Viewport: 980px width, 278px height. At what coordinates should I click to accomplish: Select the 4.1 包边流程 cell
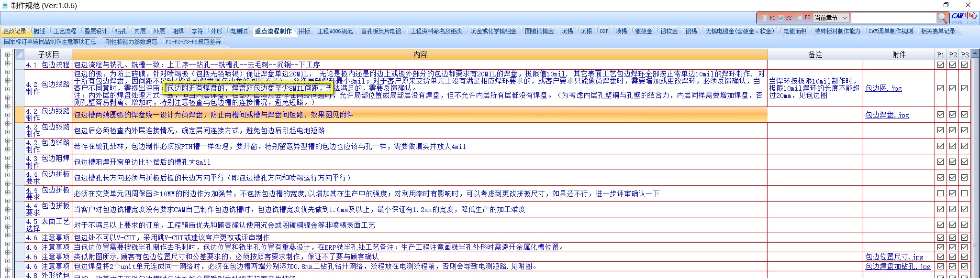point(48,64)
